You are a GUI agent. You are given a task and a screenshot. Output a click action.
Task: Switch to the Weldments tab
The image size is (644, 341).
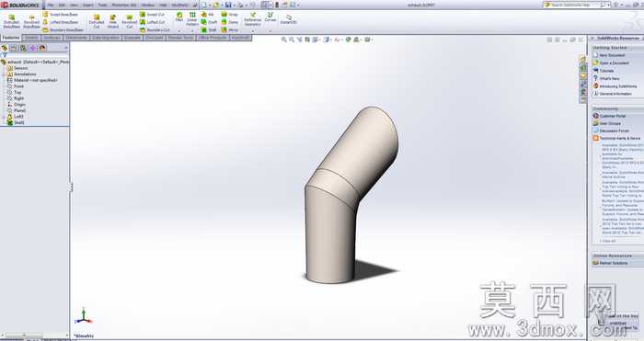pos(76,38)
